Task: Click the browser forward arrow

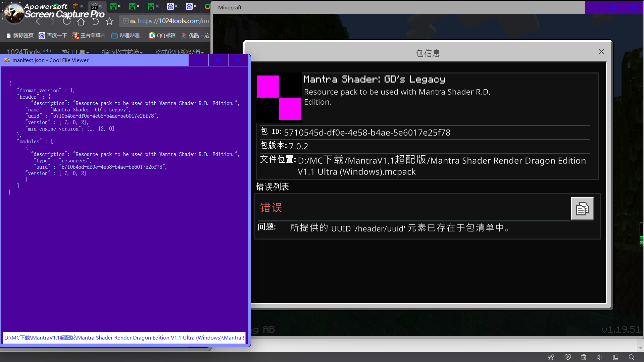Action: [x=52, y=21]
